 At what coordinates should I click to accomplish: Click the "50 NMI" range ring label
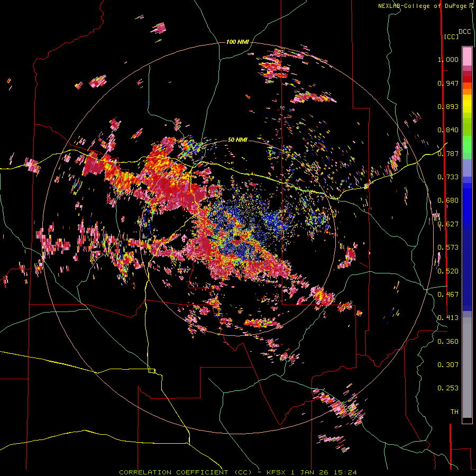[x=237, y=140]
